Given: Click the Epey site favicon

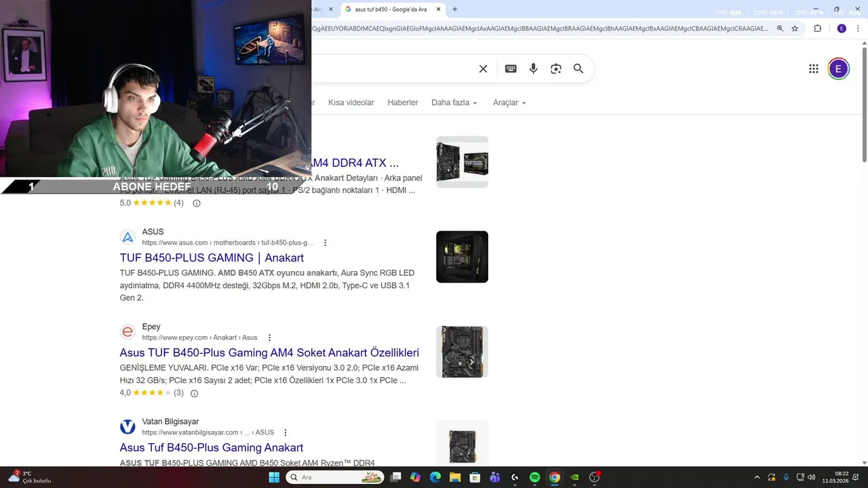Looking at the screenshot, I should tap(127, 332).
